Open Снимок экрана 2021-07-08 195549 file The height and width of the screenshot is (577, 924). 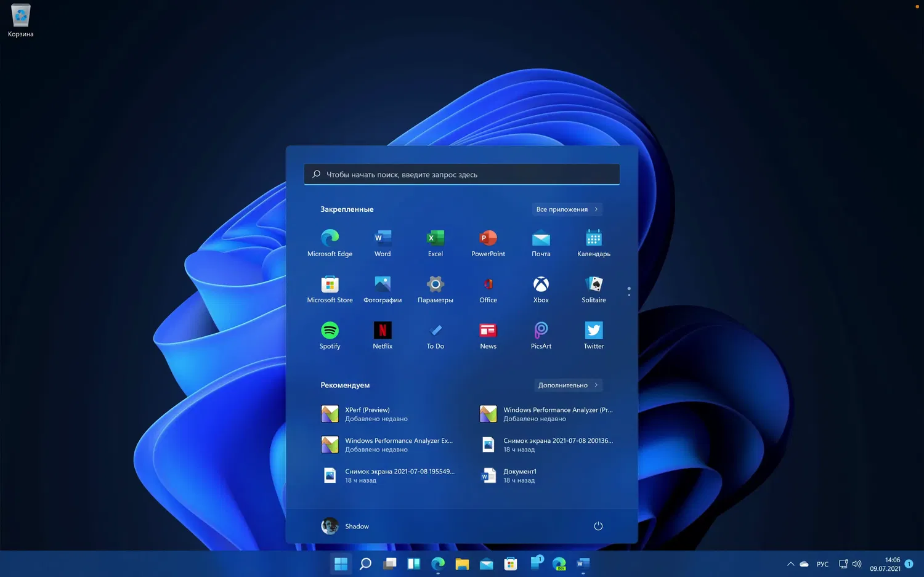[x=387, y=475]
